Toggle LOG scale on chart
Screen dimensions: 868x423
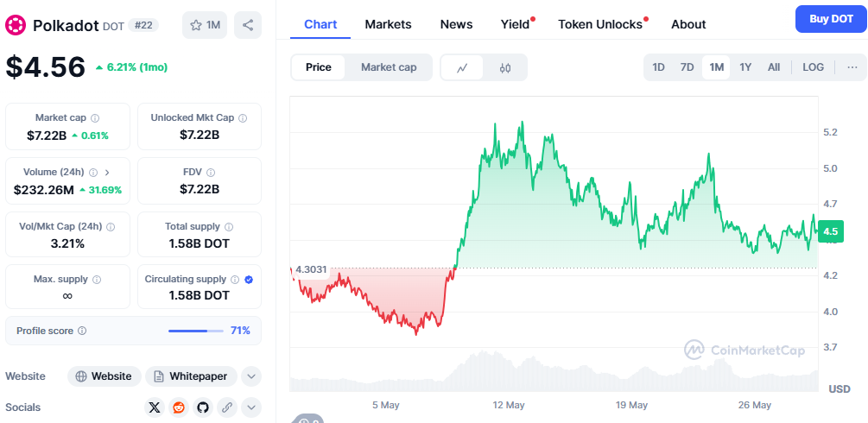(x=814, y=67)
